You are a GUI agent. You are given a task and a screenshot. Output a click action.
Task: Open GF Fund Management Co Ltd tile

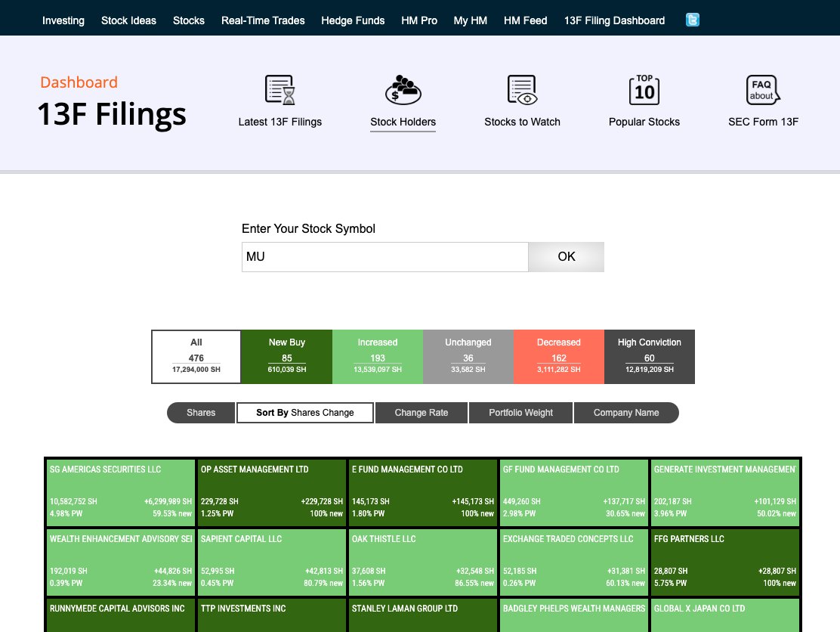[x=574, y=492]
